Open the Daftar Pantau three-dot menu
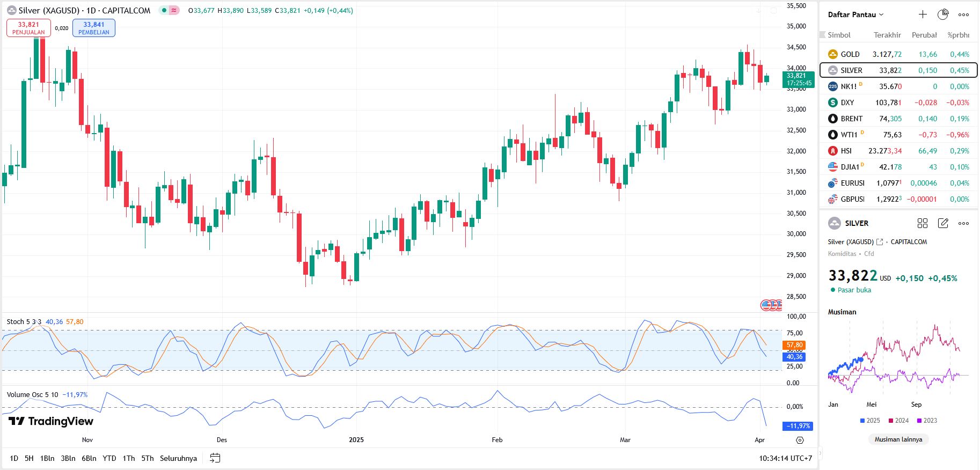980x470 pixels. [x=963, y=14]
